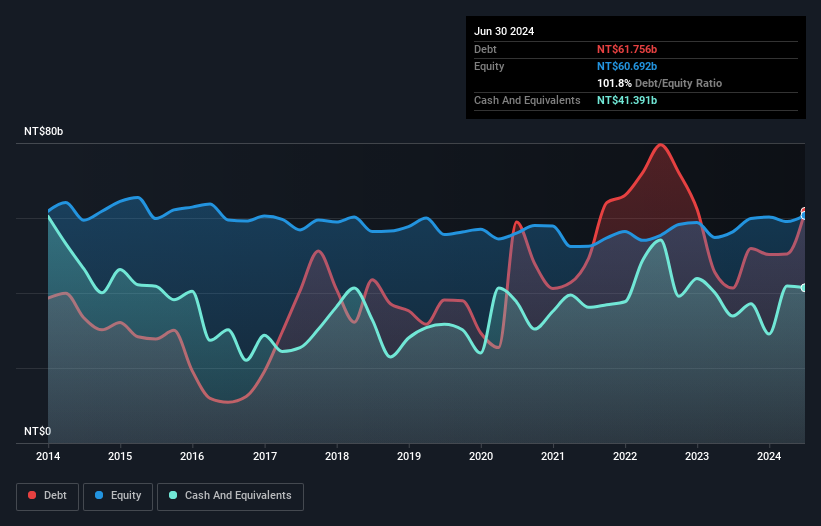Select the 2024 label on the x-axis
Viewport: 821px width, 526px height.
pos(769,456)
